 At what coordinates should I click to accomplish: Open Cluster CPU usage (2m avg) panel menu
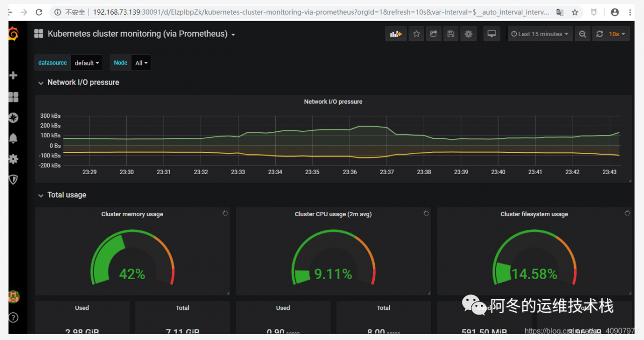[333, 214]
